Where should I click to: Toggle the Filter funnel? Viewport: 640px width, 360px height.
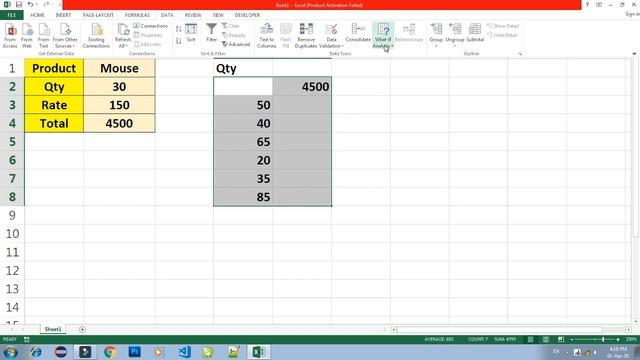coord(211,33)
